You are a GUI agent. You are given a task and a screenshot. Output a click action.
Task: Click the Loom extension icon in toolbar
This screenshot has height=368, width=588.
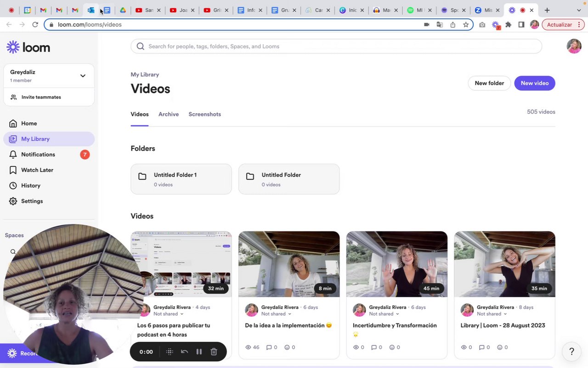pos(496,25)
